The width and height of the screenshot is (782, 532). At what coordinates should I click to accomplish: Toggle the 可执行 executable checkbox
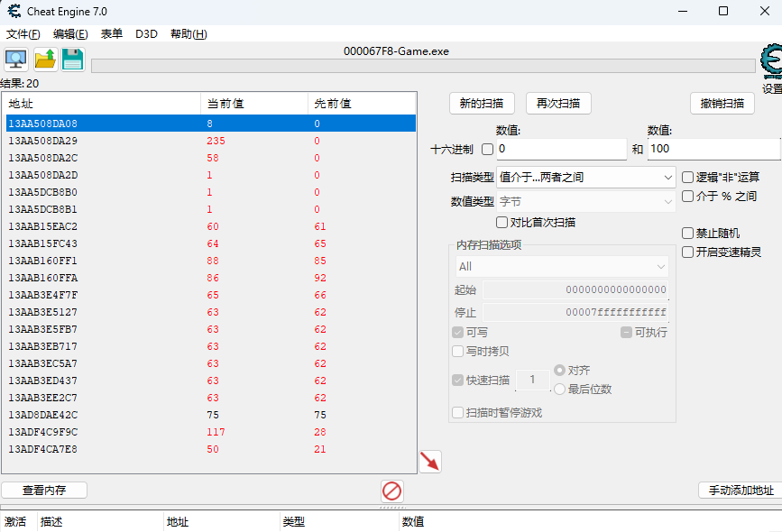(626, 332)
